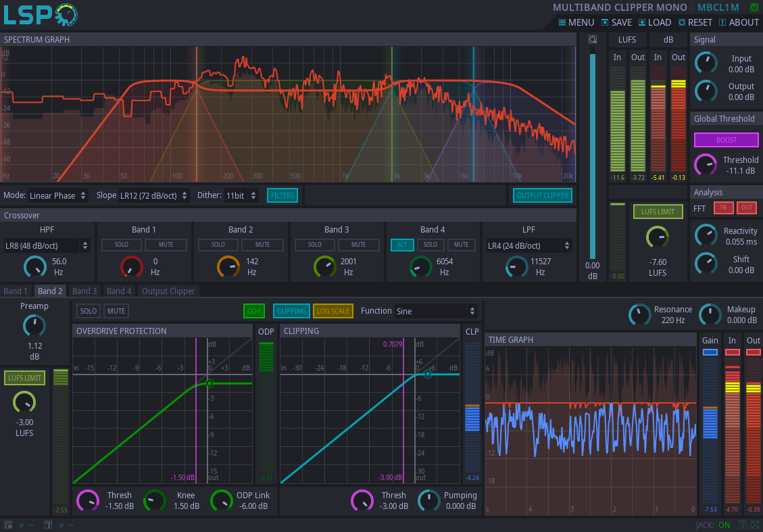Click the RESET icon
The height and width of the screenshot is (532, 763).
(682, 22)
